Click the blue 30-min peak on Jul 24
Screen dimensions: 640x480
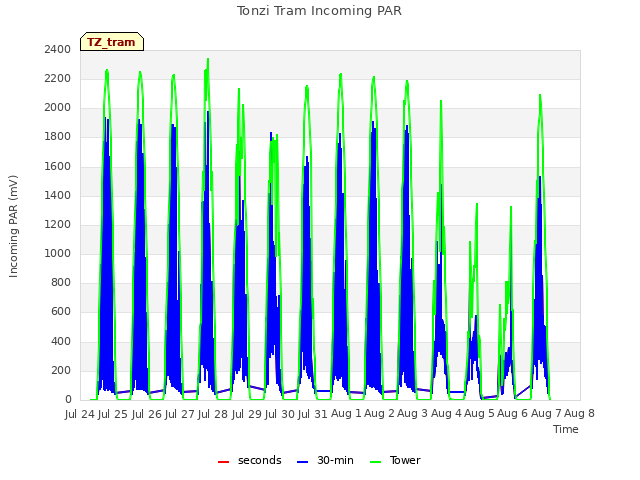pos(106,118)
